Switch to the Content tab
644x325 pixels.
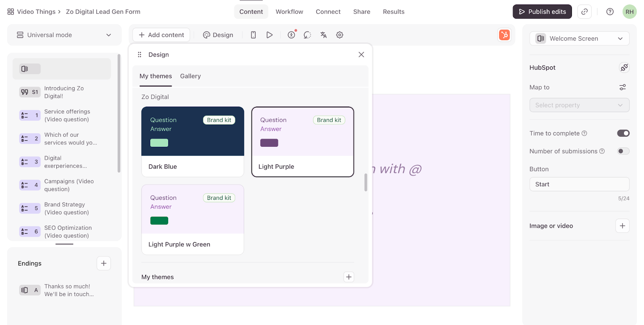251,12
